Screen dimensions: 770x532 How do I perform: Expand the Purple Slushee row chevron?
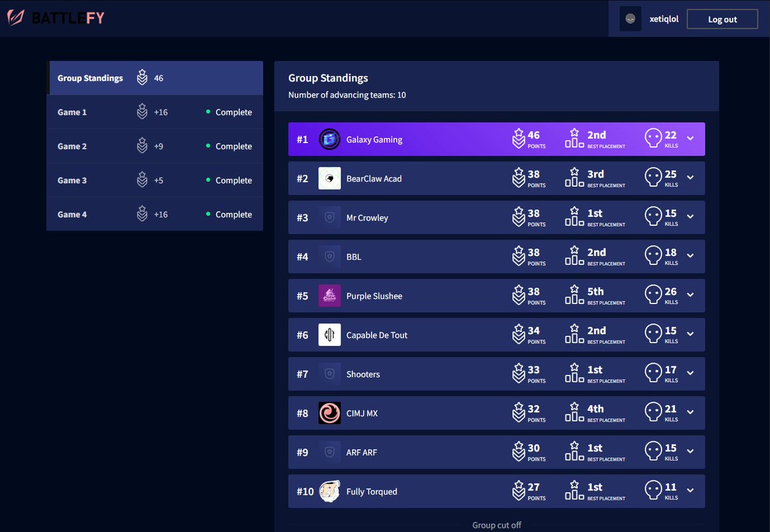coord(690,295)
